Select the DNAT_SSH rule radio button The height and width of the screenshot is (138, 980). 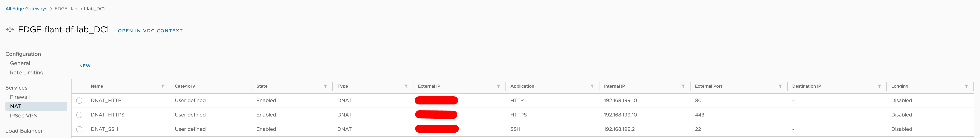coord(80,129)
